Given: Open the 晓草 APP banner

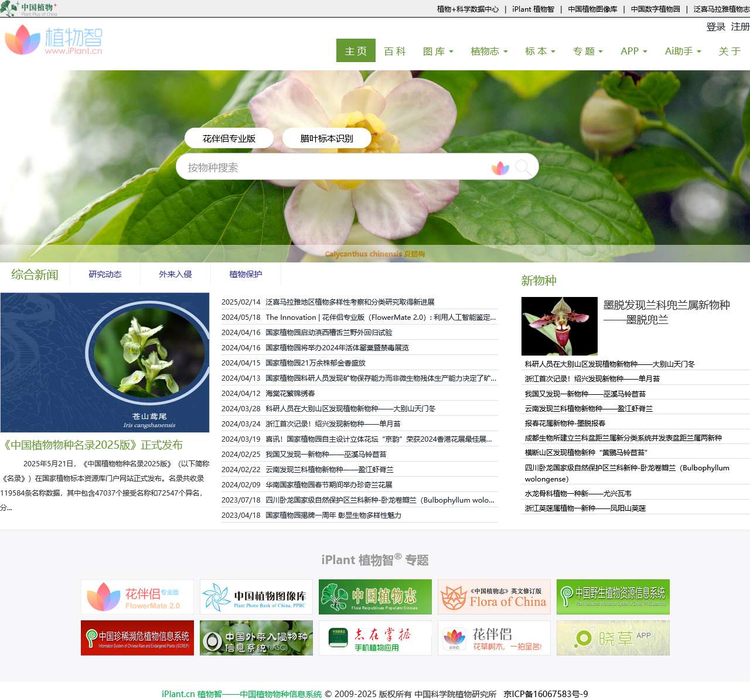Looking at the screenshot, I should [x=613, y=638].
